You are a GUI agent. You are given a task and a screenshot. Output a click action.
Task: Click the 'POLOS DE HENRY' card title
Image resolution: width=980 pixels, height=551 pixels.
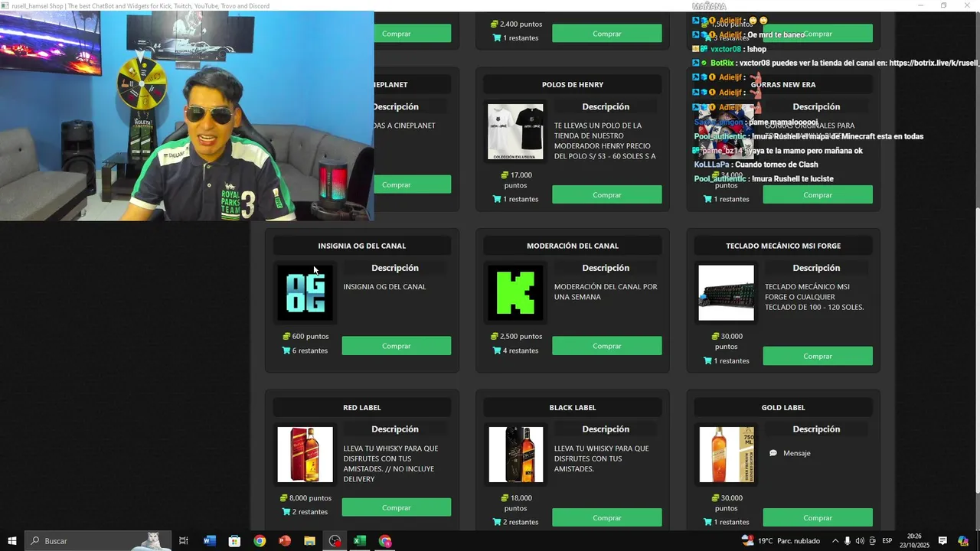pyautogui.click(x=573, y=84)
